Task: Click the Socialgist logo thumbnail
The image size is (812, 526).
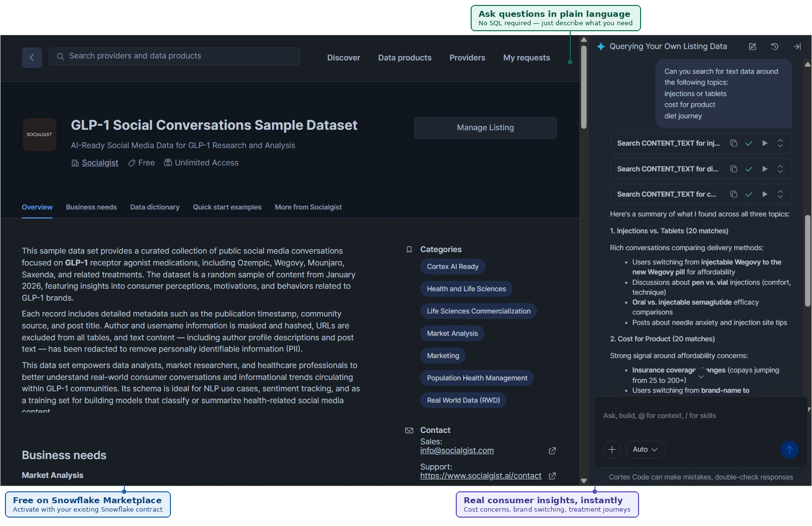Action: pos(40,134)
